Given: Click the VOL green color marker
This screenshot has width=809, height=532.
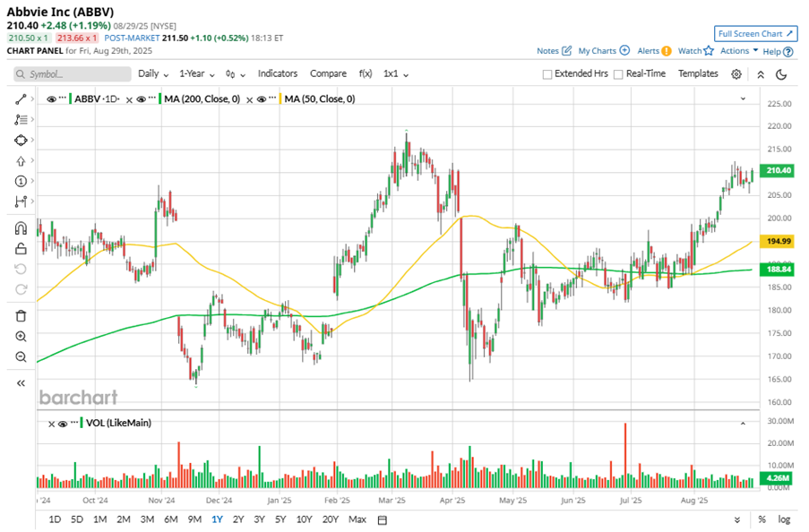Looking at the screenshot, I should coord(82,423).
